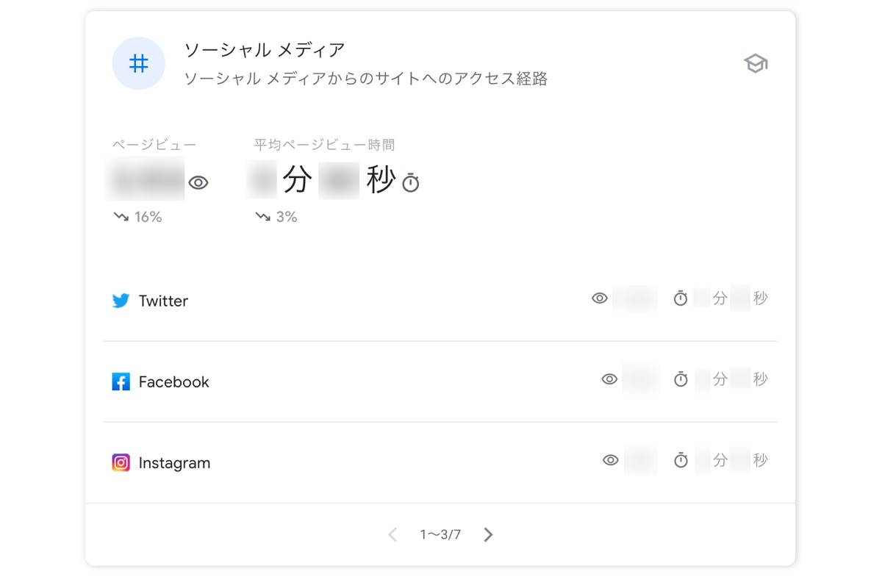Click the stopwatch icon in Instagram row
Screen dimensions: 882x588
coord(681,460)
